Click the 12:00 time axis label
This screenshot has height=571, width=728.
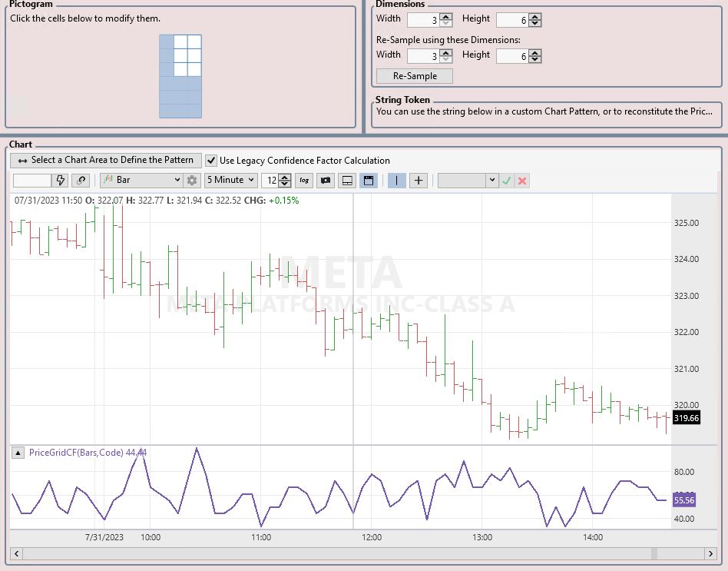[x=372, y=537]
